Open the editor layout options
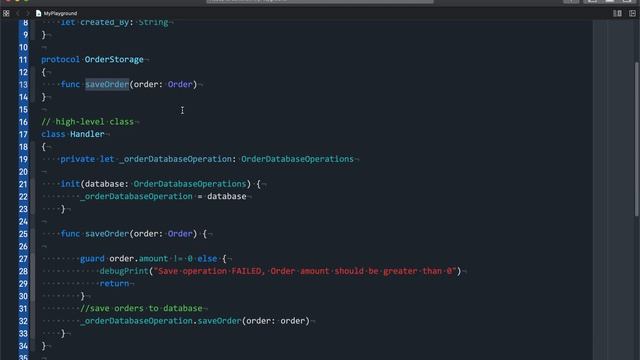The width and height of the screenshot is (640, 360). tap(618, 13)
